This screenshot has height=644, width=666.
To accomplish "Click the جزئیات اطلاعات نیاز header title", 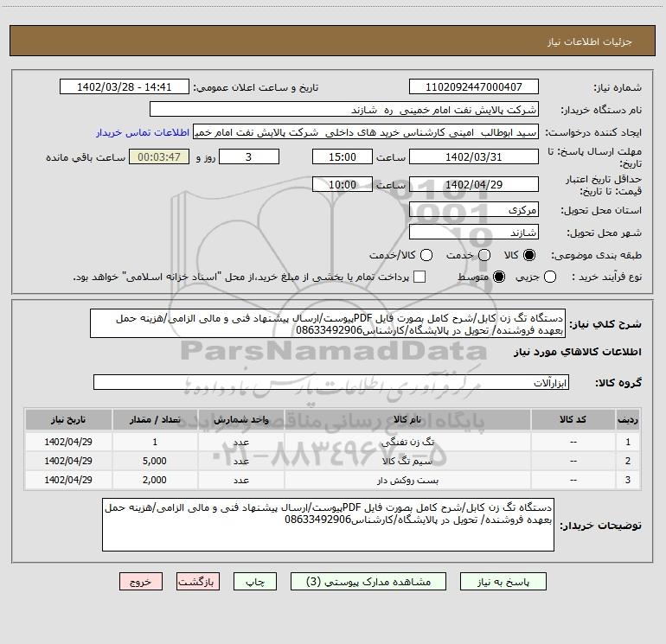I will coord(590,41).
